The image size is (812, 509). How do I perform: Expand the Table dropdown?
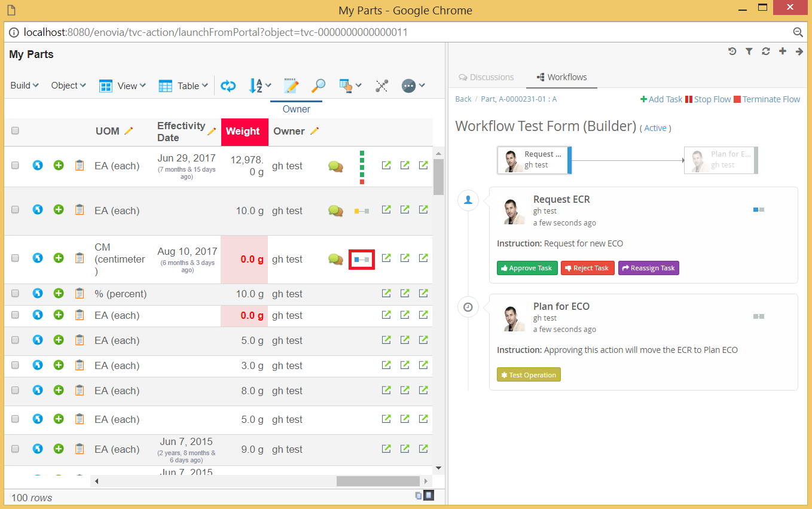coord(183,86)
